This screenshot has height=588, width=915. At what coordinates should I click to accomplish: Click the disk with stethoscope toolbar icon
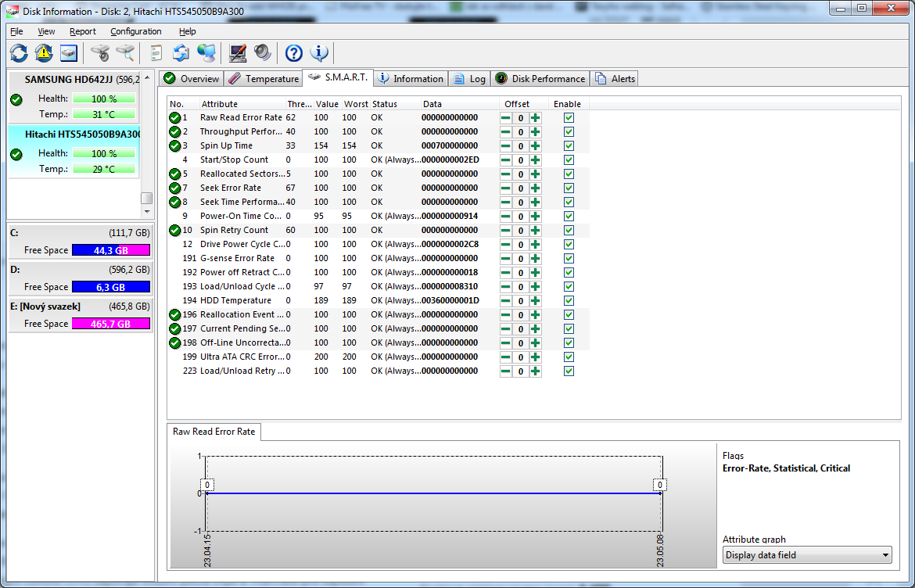100,53
